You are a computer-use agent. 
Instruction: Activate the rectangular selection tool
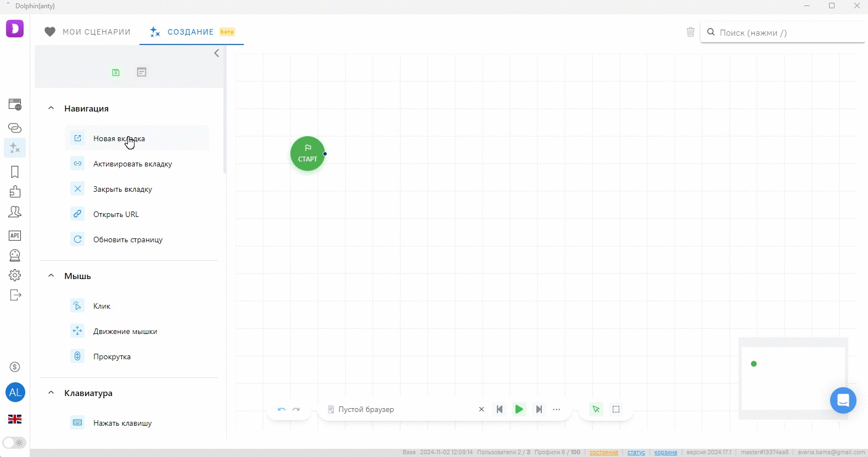[616, 409]
